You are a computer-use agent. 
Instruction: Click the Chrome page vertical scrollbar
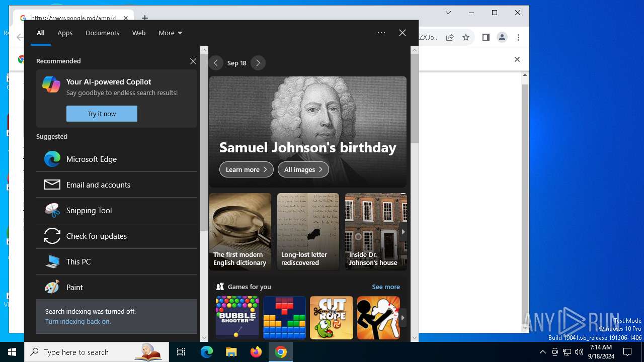coord(525,201)
